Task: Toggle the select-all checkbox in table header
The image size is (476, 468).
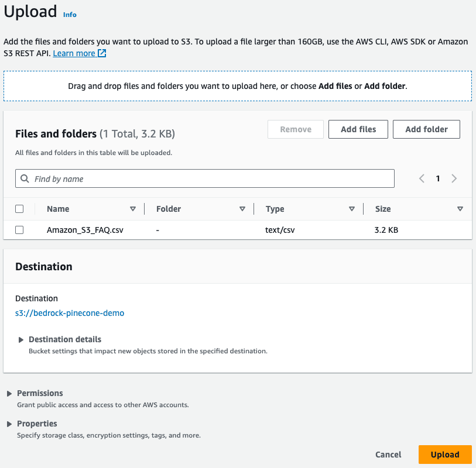Action: point(19,209)
